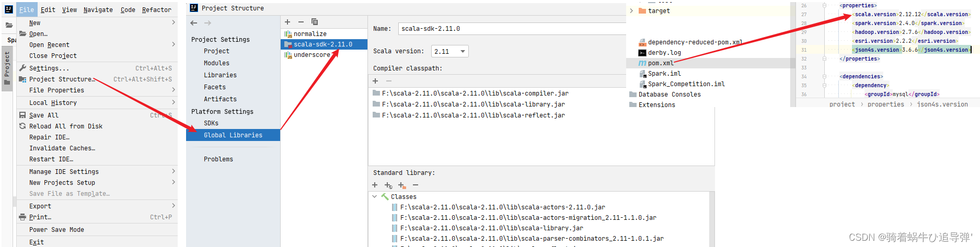The width and height of the screenshot is (980, 247).
Task: Click the Reload All from Disk icon
Action: click(22, 126)
